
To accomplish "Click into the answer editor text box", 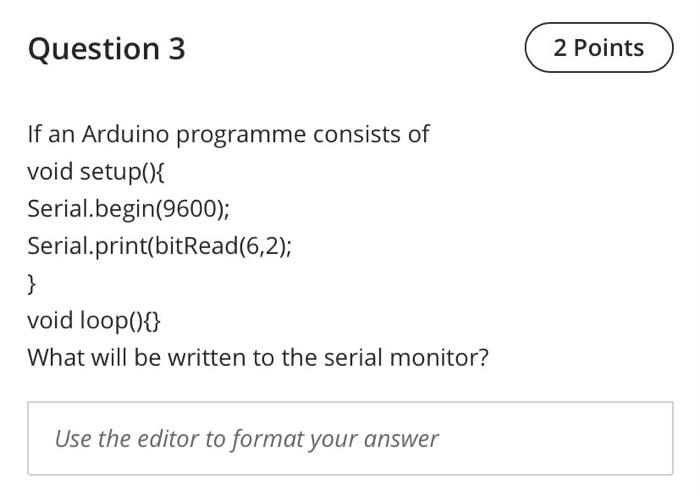I will coord(350,438).
